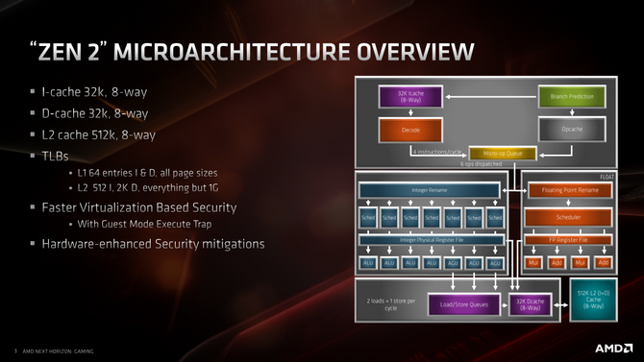Viewport: 644px width, 362px height.
Task: Click the Integer Rename bar
Action: (x=430, y=190)
